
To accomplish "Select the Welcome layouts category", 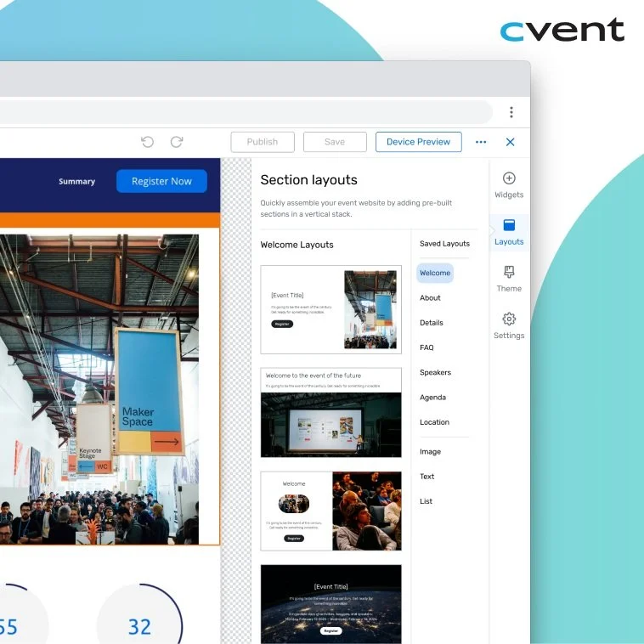I will 435,273.
